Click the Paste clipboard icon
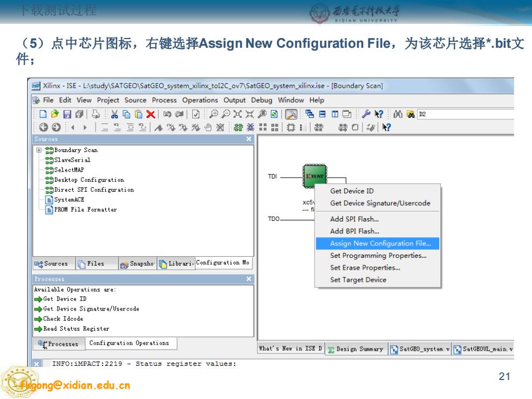The image size is (532, 399). coord(138,114)
